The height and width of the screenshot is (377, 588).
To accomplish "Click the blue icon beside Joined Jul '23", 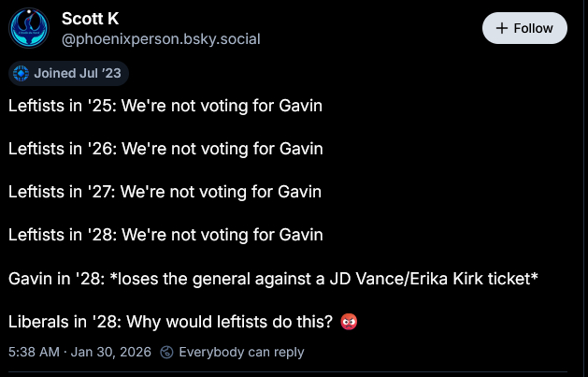I will pyautogui.click(x=22, y=73).
